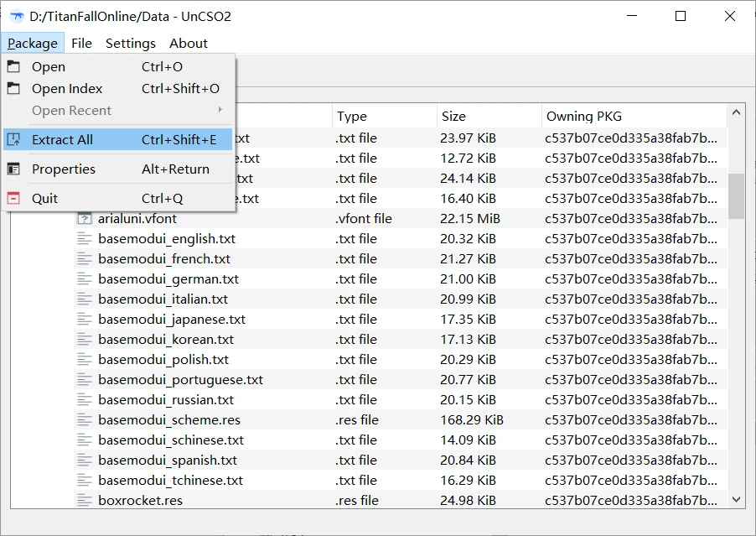Click the Properties icon in the menu
Image resolution: width=756 pixels, height=536 pixels.
point(13,169)
